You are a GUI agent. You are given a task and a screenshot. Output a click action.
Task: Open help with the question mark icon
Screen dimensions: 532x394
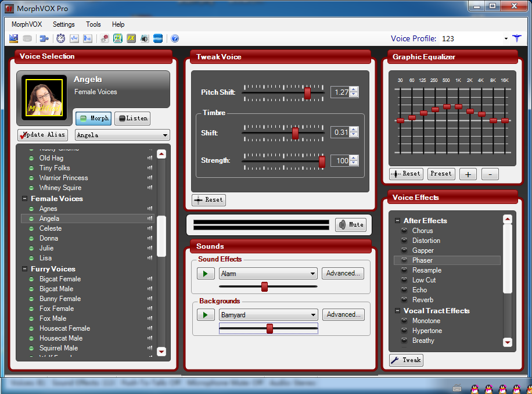click(x=175, y=38)
